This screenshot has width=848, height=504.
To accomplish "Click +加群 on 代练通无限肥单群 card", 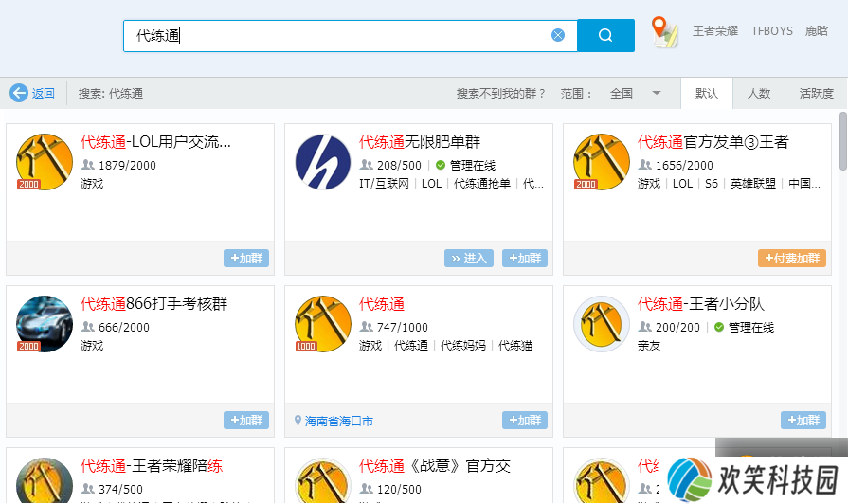I will 525,258.
